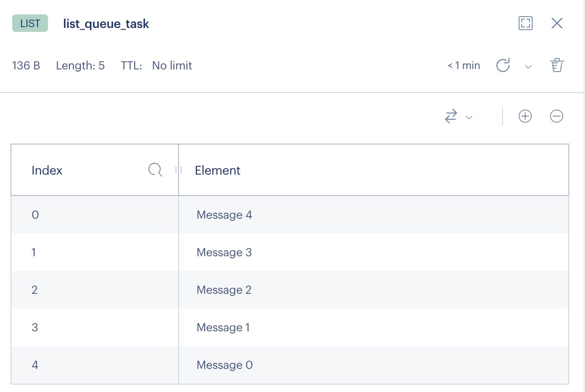
Task: Close the list_queue_task key panel
Action: [557, 23]
